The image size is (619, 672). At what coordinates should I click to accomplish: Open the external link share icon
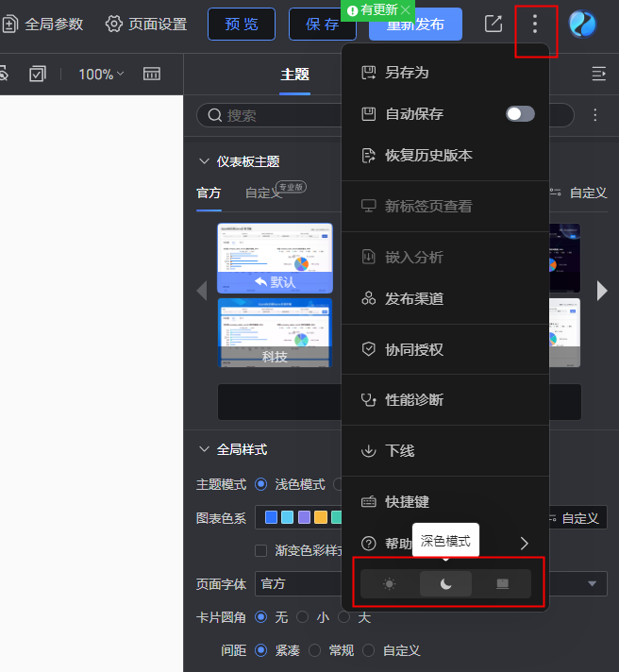click(x=494, y=25)
